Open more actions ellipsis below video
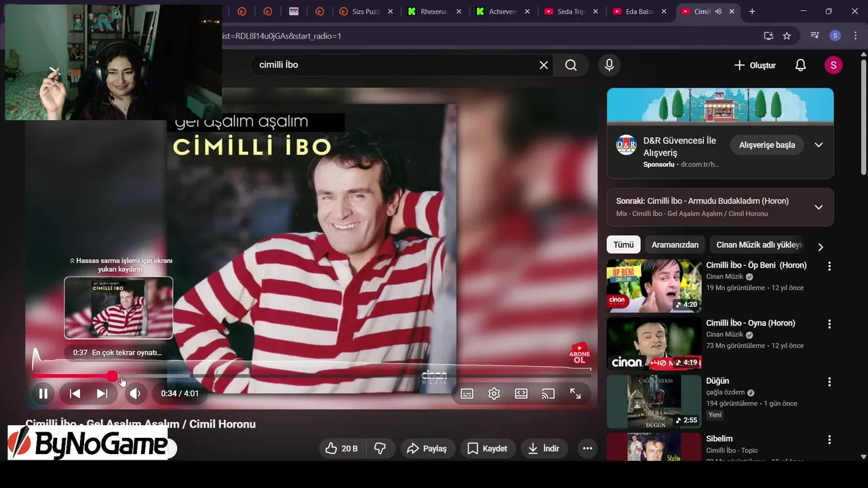 coord(587,448)
